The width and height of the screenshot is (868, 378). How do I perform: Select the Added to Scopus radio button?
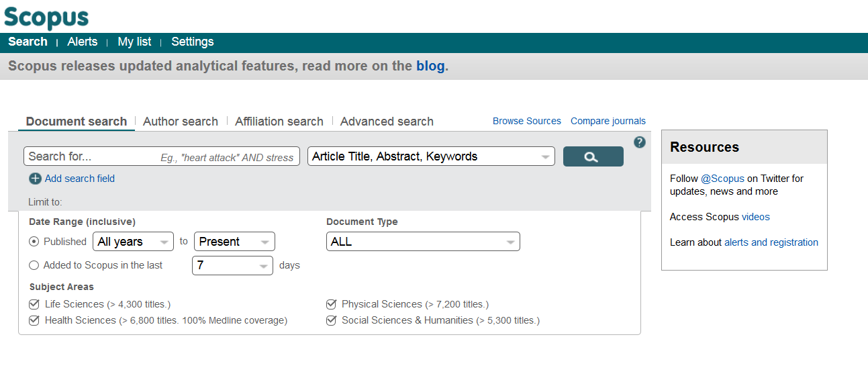[34, 265]
